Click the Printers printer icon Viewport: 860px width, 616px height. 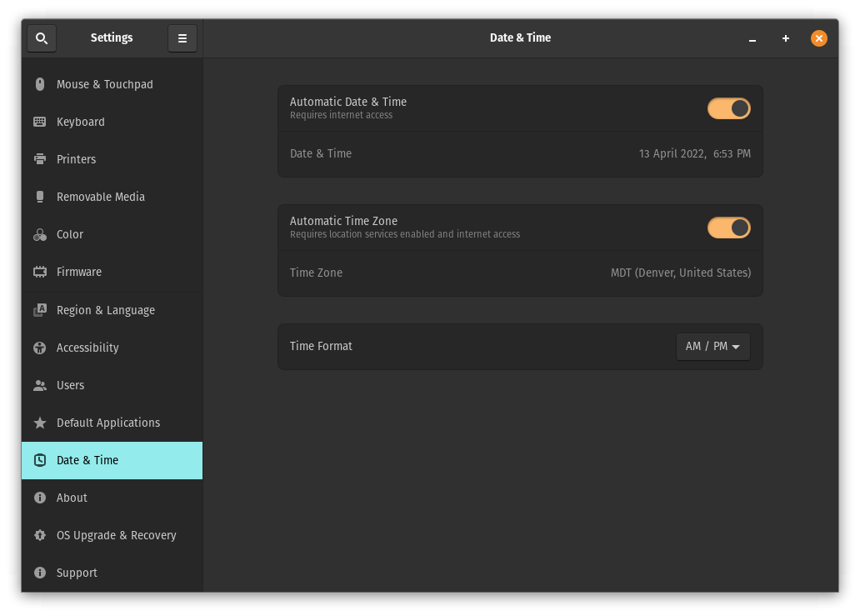pos(40,159)
